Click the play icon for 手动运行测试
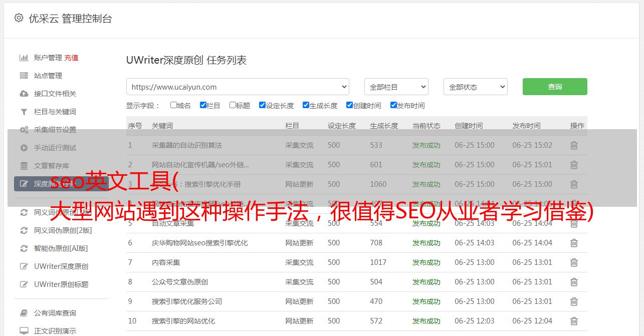This screenshot has height=336, width=644. coord(24,148)
